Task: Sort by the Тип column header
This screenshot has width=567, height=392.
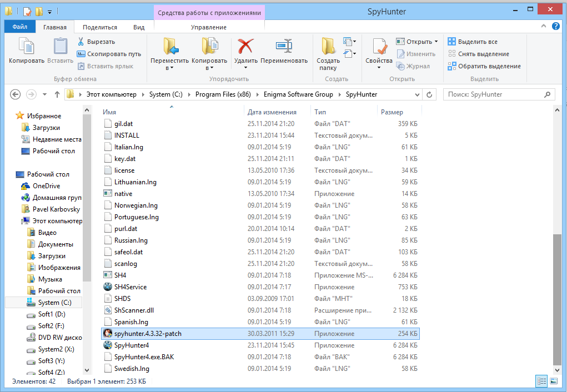Action: click(x=320, y=112)
